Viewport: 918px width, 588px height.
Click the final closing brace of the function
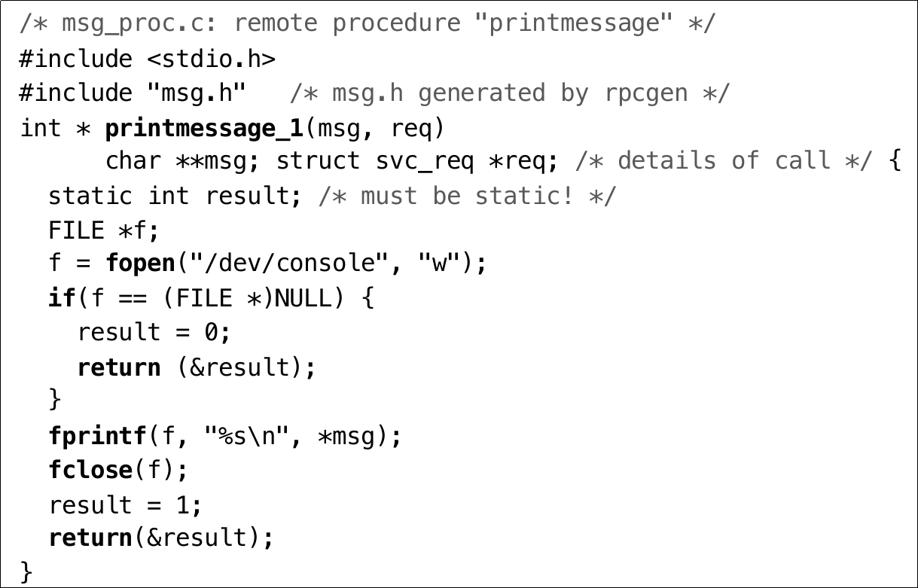coord(26,570)
